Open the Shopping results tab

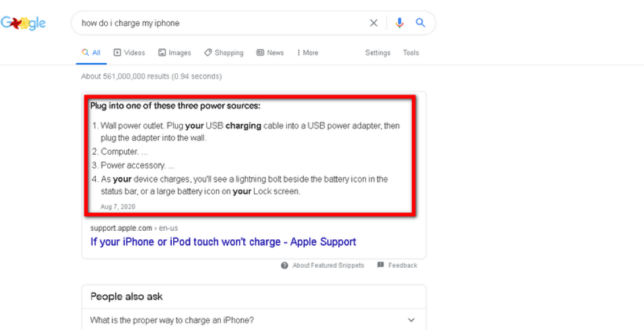tap(223, 53)
